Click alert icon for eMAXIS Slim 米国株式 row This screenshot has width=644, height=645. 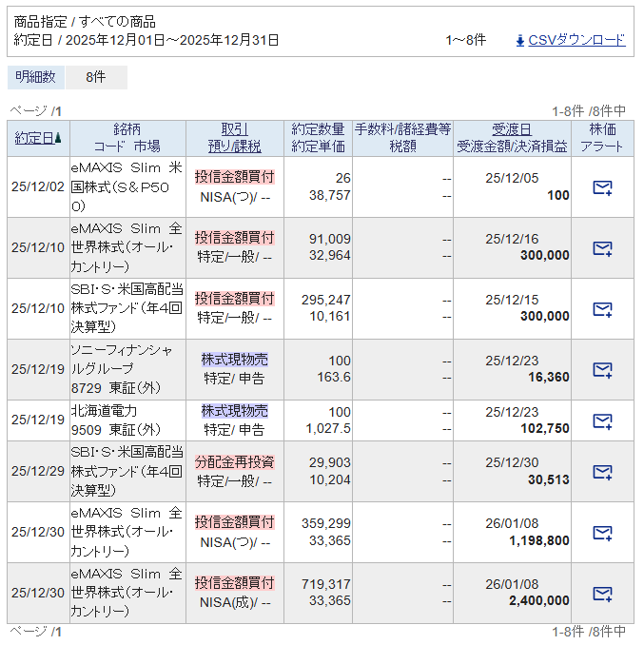(x=601, y=187)
